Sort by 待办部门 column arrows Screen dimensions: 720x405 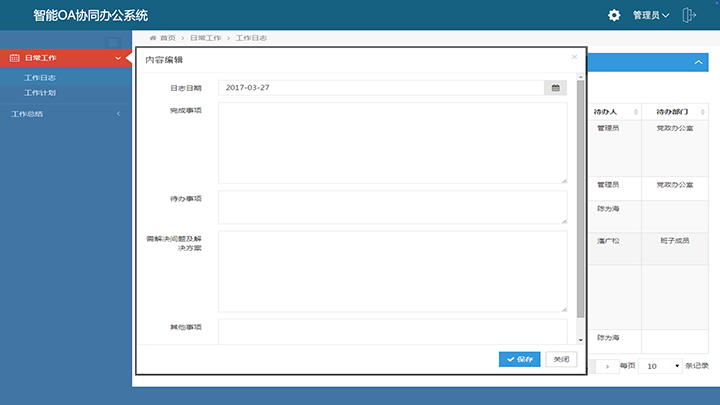pyautogui.click(x=702, y=111)
